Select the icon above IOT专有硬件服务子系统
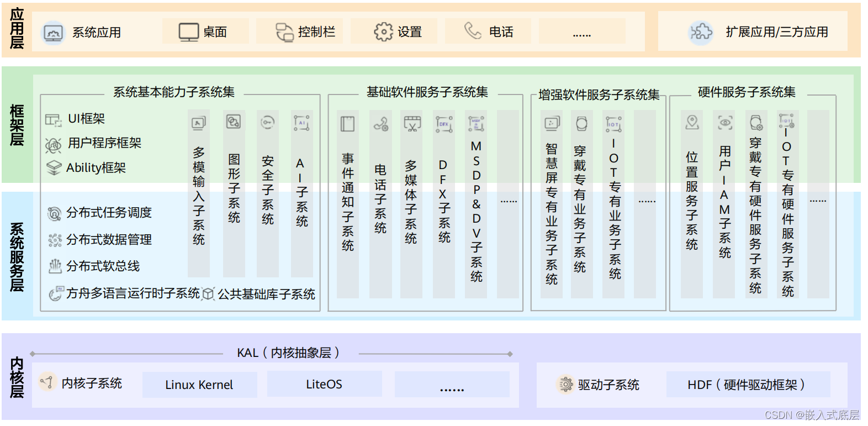 coord(786,121)
